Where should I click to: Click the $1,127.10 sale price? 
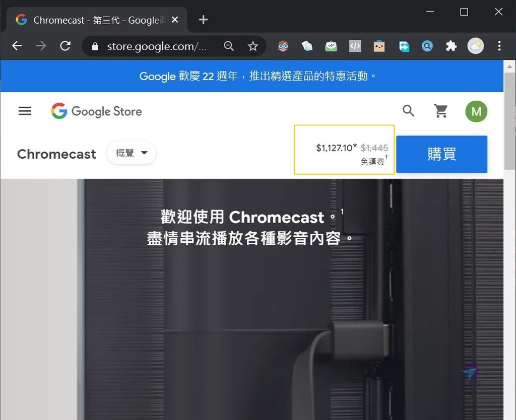point(336,148)
